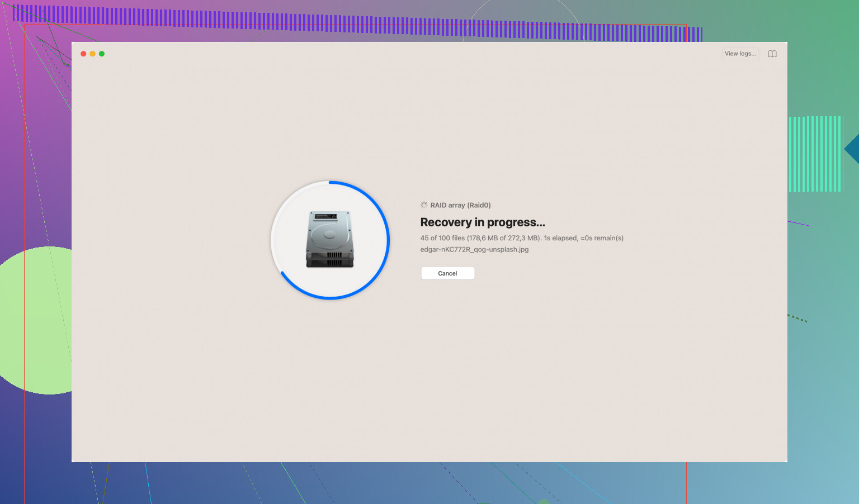Image resolution: width=859 pixels, height=504 pixels.
Task: Click the teal striped rectangle on the wallpaper
Action: coord(815,154)
